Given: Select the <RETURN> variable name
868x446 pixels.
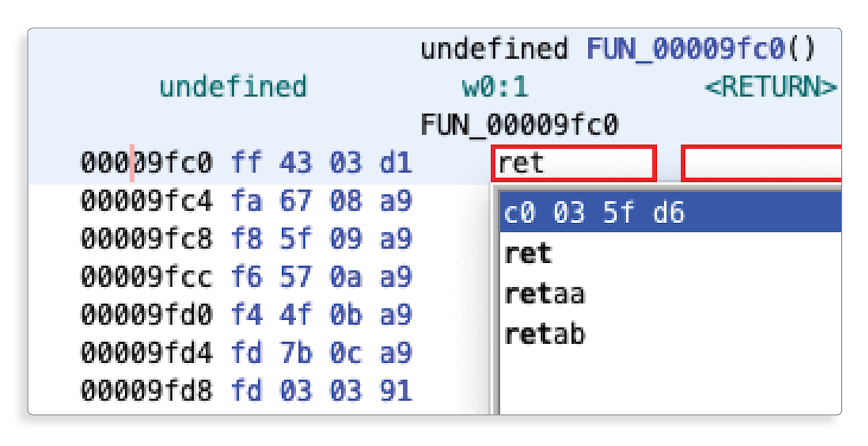Looking at the screenshot, I should 771,88.
